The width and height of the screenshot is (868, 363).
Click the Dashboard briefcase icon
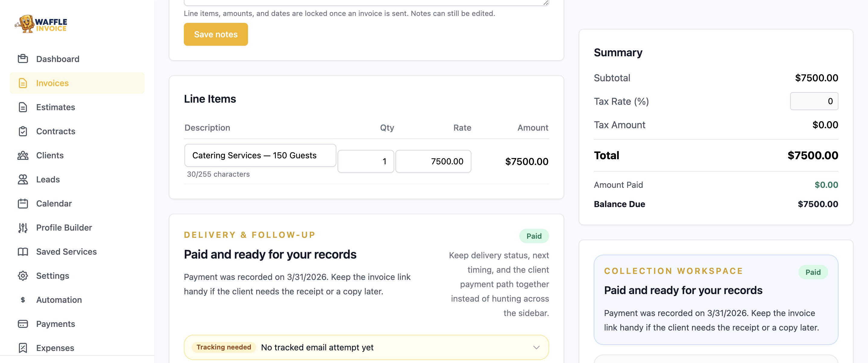(23, 59)
